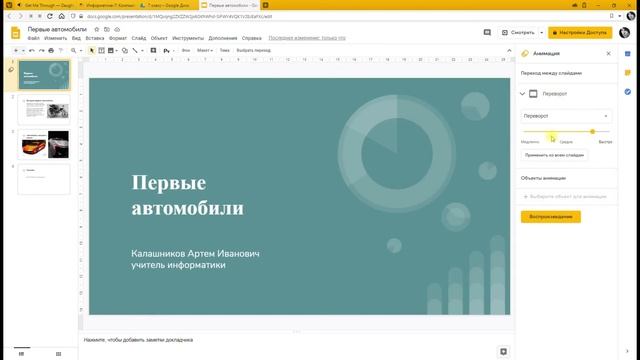Start slideshow with Смотреть button
The image size is (640, 360).
point(518,32)
